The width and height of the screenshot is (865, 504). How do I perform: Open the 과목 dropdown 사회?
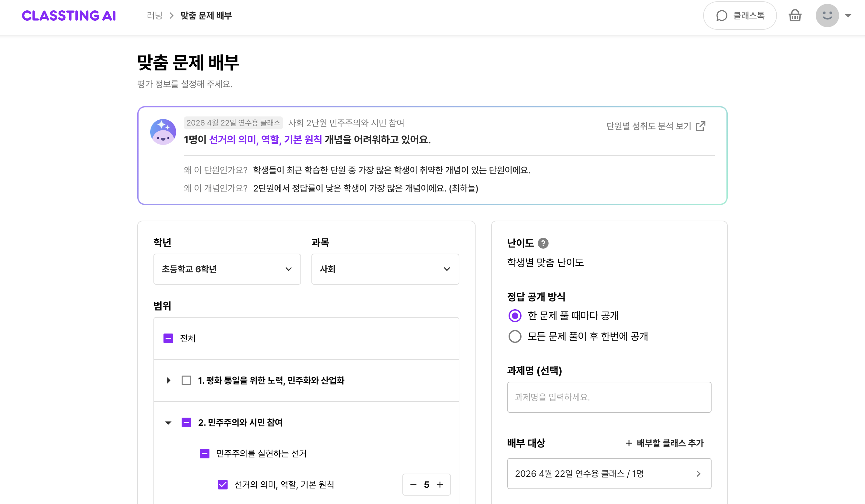click(385, 269)
